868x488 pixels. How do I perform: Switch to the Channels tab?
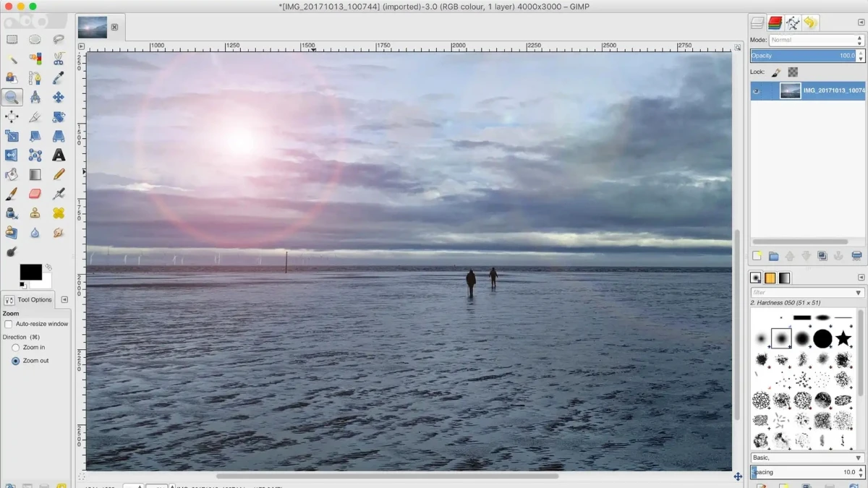tap(775, 23)
